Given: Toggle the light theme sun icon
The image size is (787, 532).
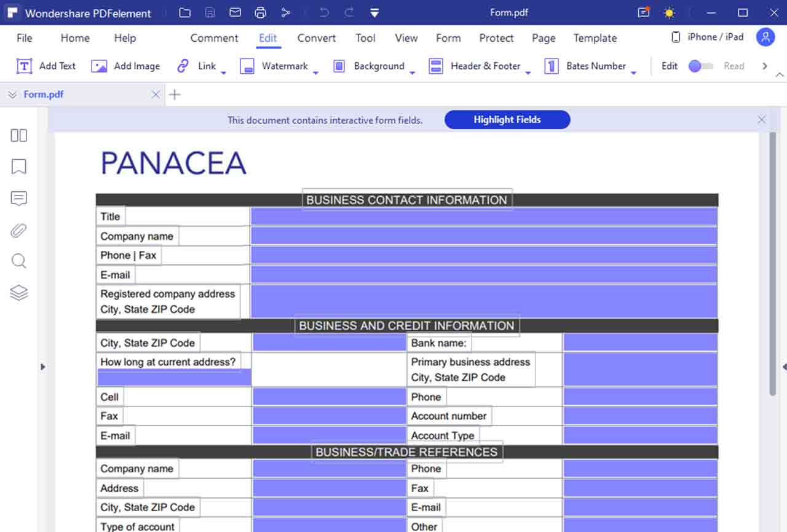Looking at the screenshot, I should point(669,12).
